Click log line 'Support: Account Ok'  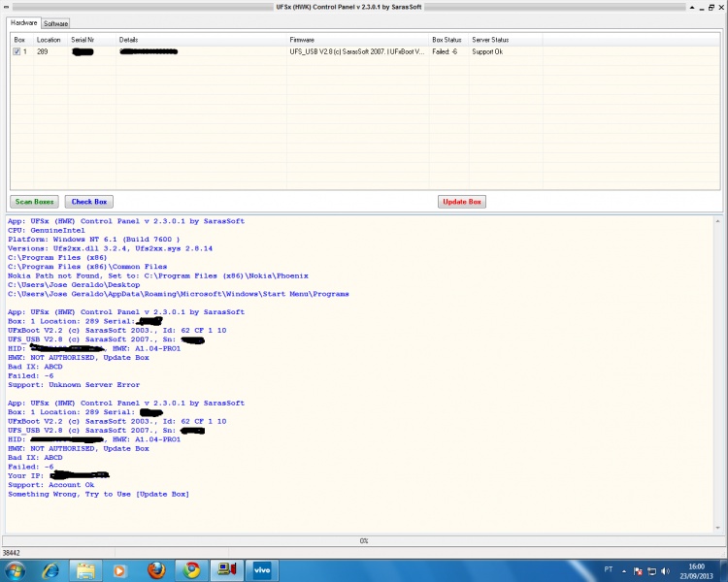pyautogui.click(x=51, y=485)
